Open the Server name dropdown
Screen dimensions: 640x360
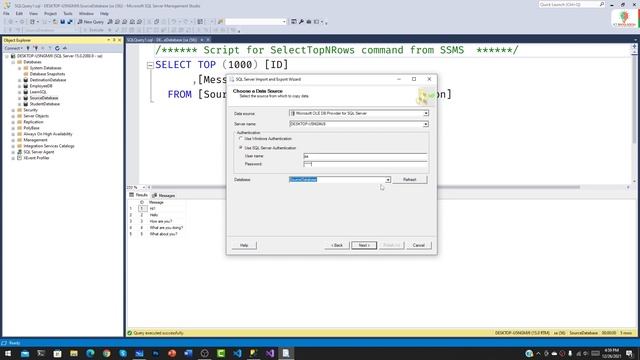coord(426,124)
